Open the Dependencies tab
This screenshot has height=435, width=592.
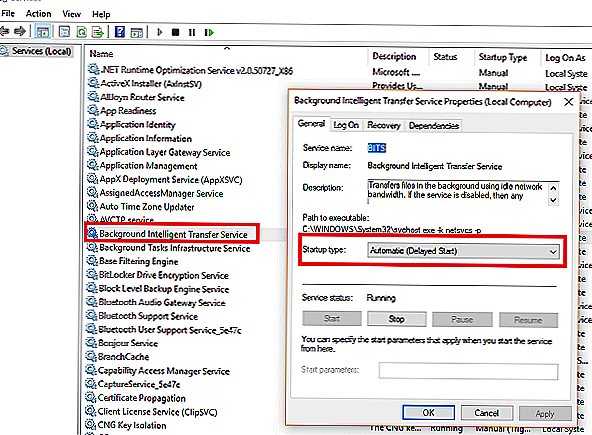pos(434,126)
